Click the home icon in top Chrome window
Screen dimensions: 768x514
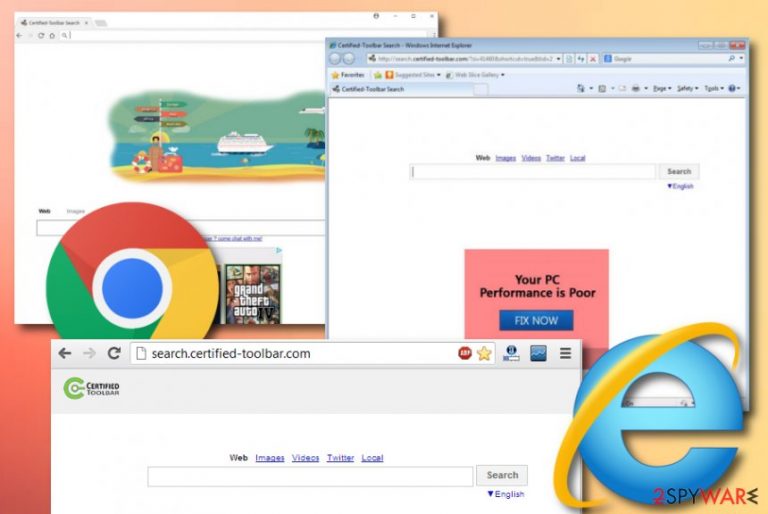point(52,35)
